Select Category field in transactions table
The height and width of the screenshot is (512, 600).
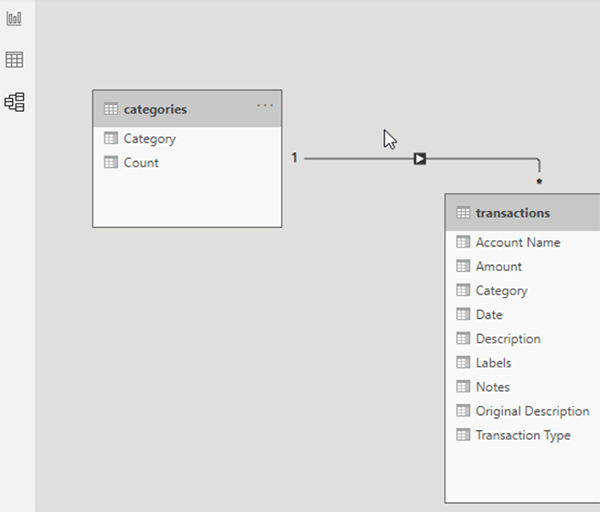point(523,290)
